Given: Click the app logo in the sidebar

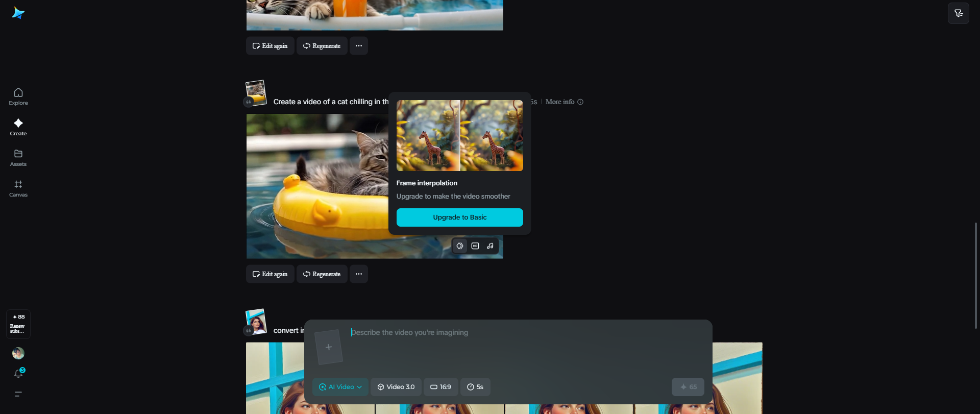Looking at the screenshot, I should [x=18, y=13].
